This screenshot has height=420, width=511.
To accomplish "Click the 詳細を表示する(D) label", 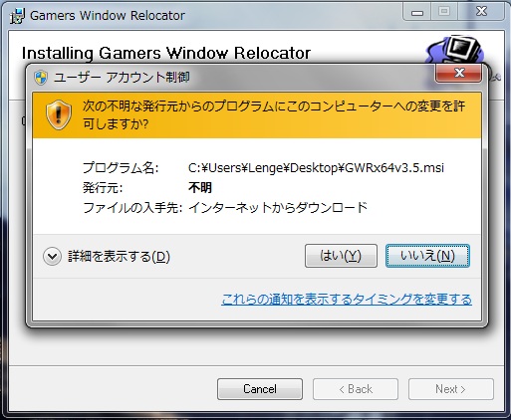I will click(x=119, y=257).
